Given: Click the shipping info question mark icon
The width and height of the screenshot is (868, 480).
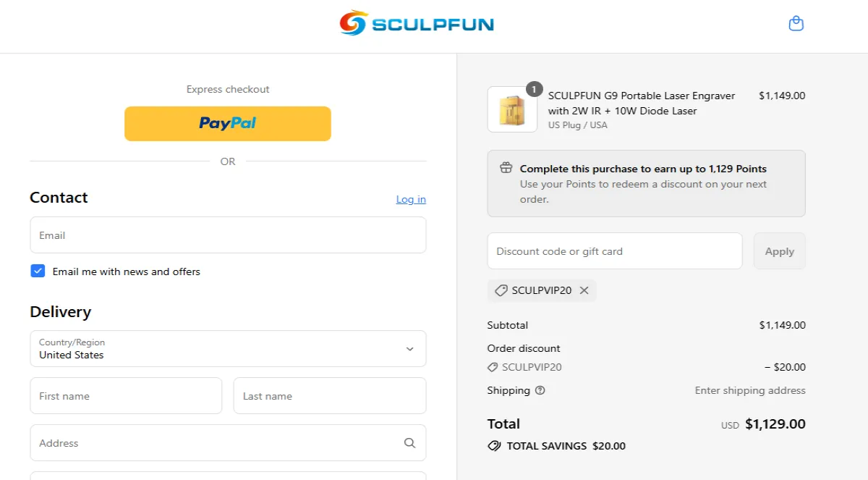Looking at the screenshot, I should click(x=540, y=390).
